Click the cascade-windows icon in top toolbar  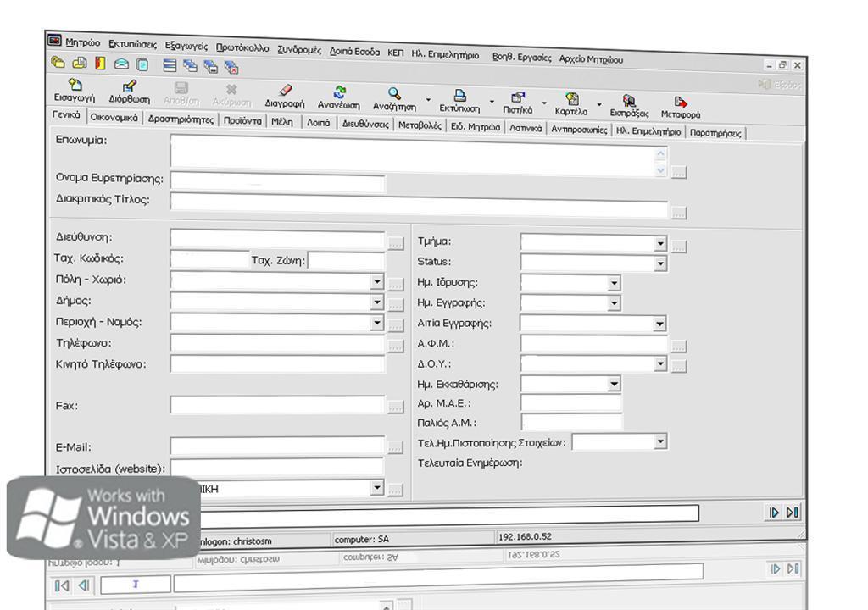tap(190, 66)
